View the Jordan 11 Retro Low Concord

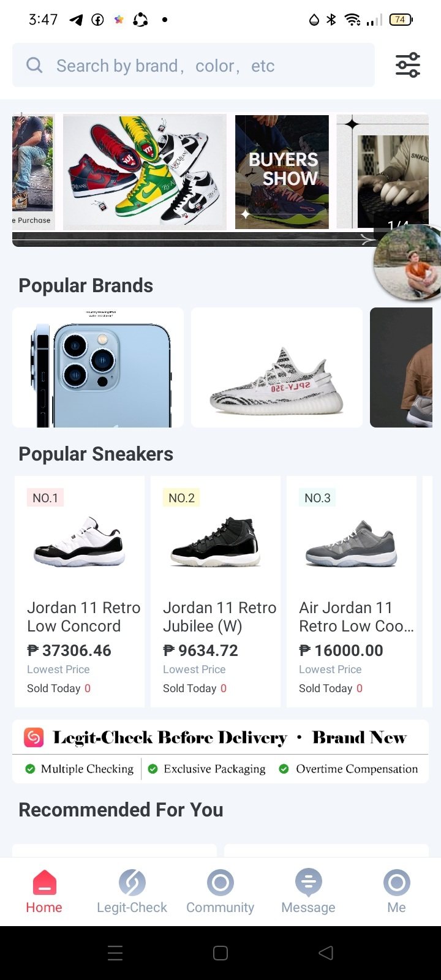click(x=80, y=591)
